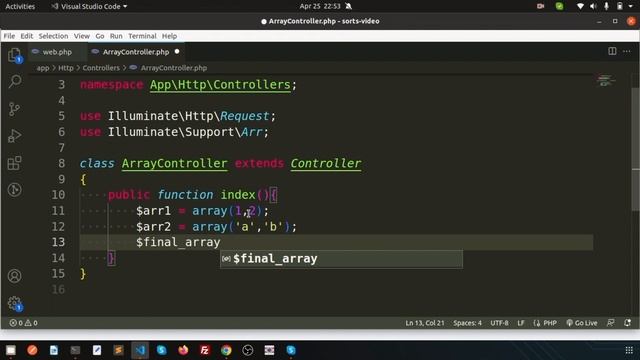
Task: Click the screen recording indicator in top bar
Action: pyautogui.click(x=540, y=6)
